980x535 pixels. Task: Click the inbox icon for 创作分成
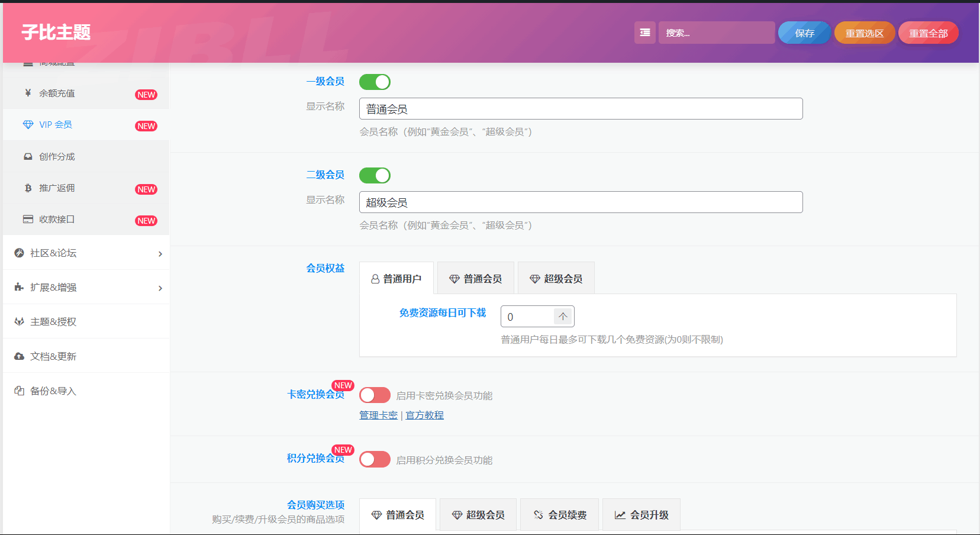28,156
